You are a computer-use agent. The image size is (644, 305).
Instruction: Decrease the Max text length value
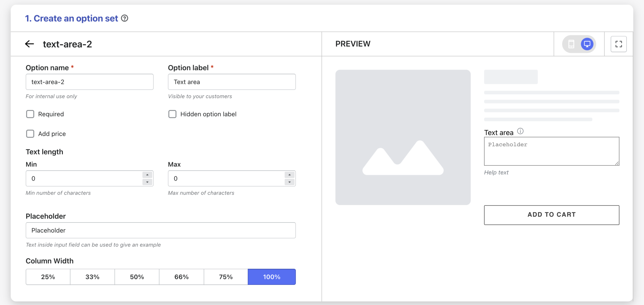coord(289,182)
